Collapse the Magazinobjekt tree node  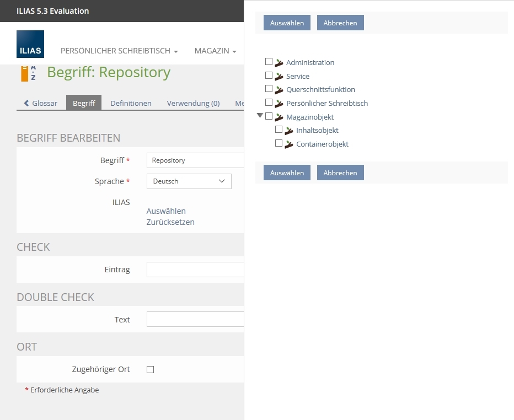tap(260, 116)
